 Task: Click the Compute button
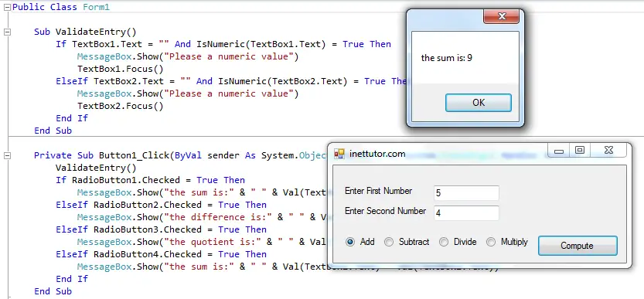point(578,246)
